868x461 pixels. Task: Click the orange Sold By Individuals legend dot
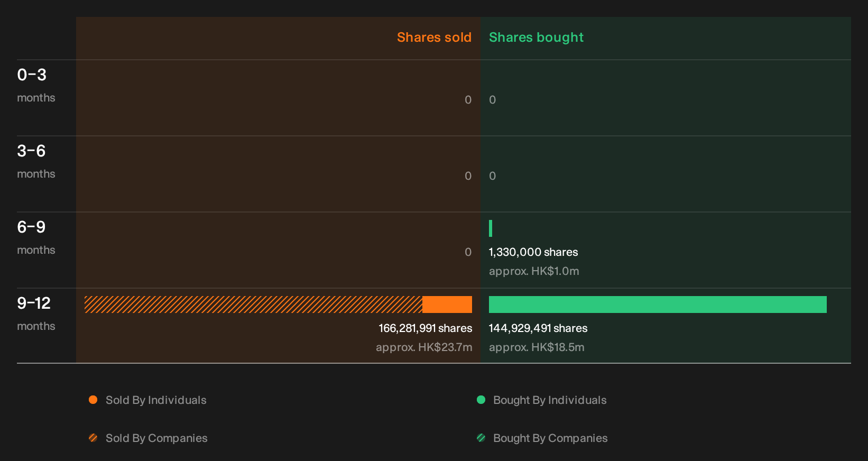click(x=93, y=400)
